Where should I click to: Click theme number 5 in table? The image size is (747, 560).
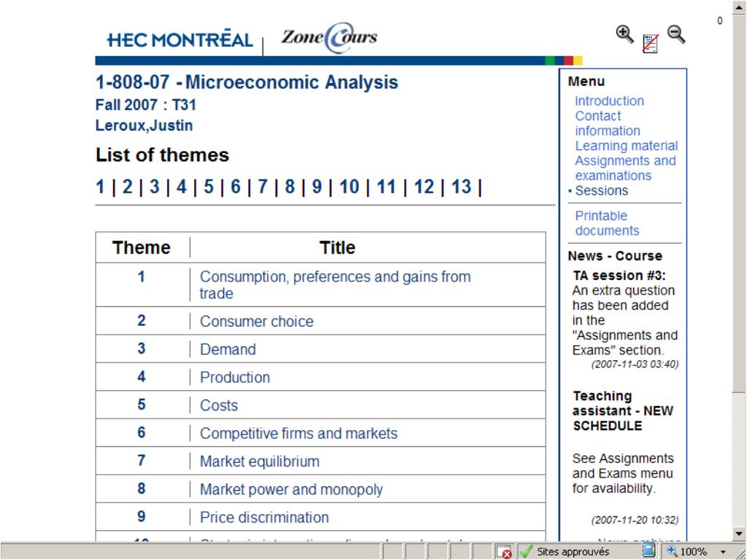click(142, 405)
